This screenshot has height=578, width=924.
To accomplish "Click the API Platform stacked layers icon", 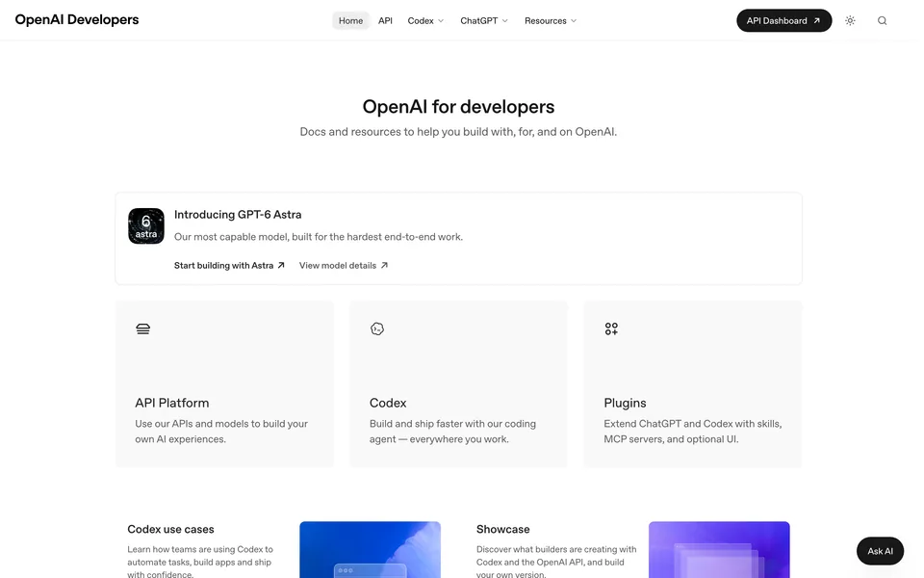I will (143, 328).
